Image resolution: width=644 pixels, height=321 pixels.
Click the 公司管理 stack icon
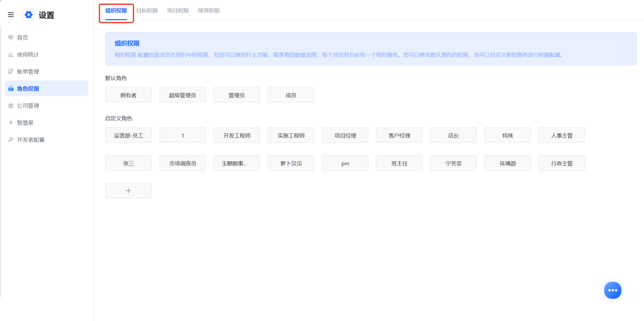11,105
